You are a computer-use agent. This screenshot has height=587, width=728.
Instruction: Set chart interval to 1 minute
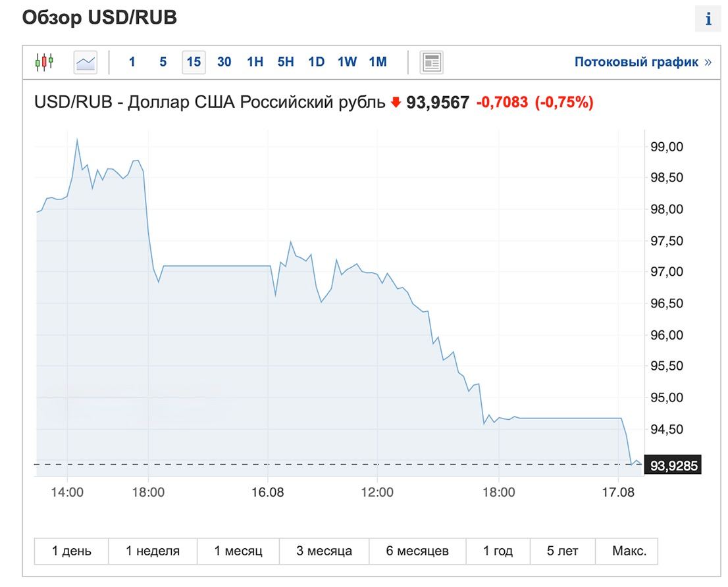[x=132, y=63]
